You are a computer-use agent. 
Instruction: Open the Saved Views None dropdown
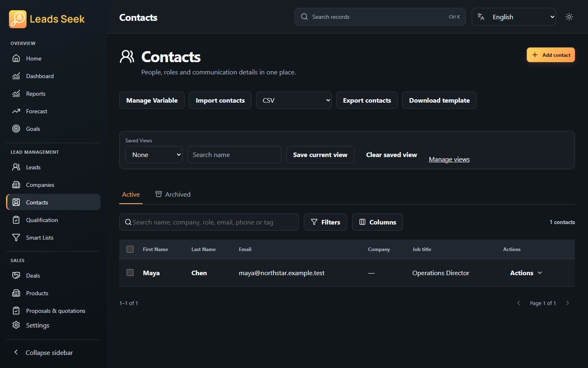coord(154,155)
